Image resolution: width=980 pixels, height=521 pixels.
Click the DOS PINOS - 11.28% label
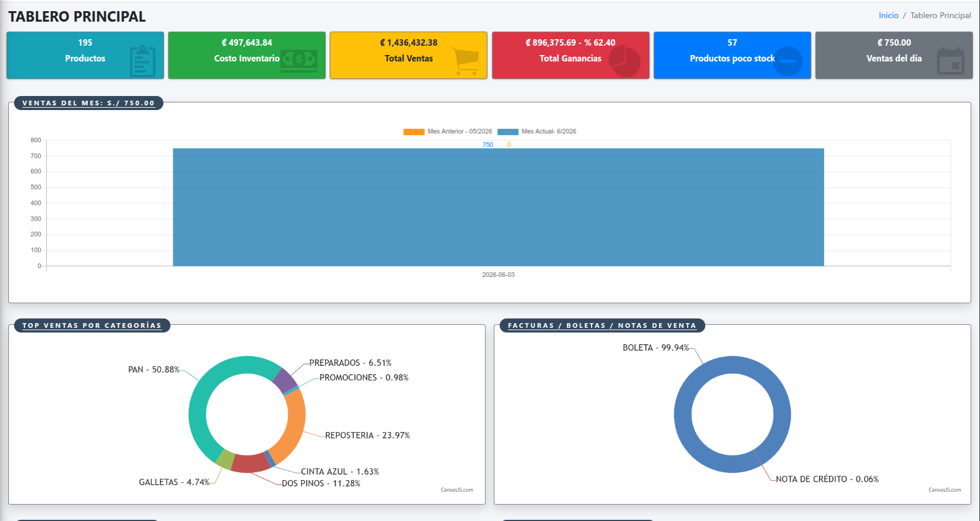click(x=321, y=484)
